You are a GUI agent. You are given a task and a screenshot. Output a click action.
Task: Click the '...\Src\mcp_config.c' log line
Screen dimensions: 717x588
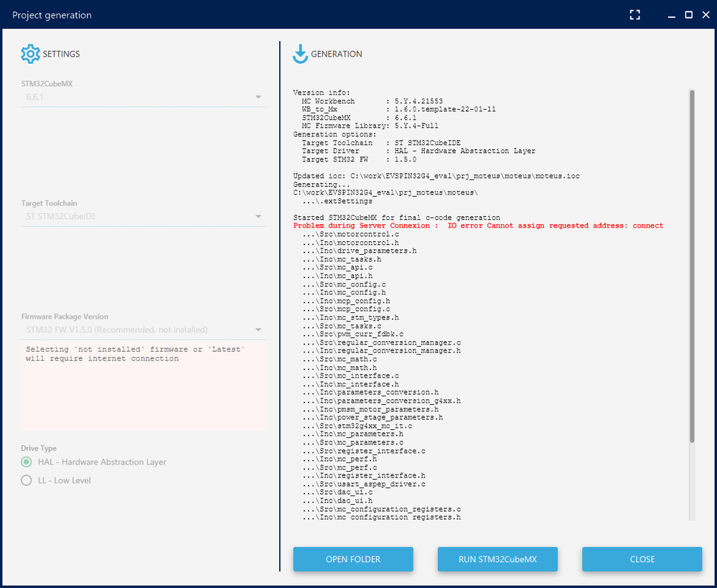pos(346,309)
